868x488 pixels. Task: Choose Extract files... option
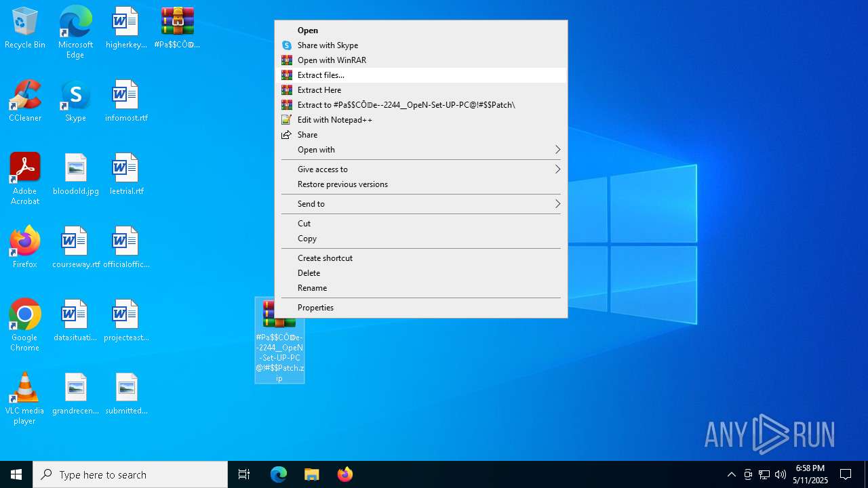pos(420,75)
